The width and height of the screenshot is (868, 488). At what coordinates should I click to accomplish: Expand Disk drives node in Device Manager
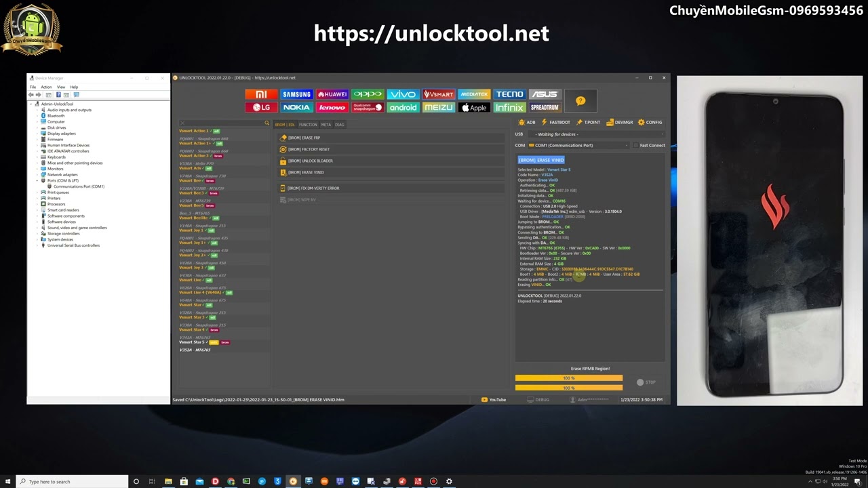pos(37,127)
